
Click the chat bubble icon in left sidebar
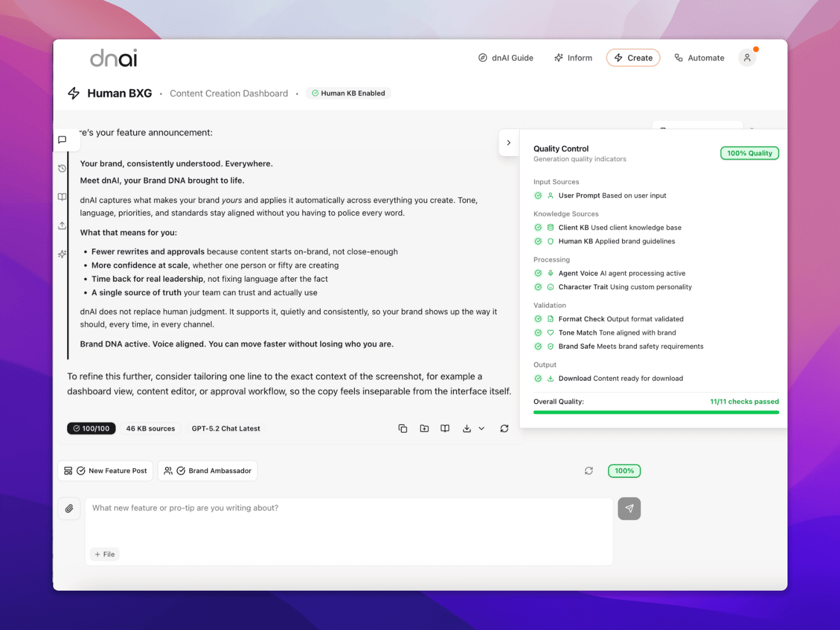62,140
